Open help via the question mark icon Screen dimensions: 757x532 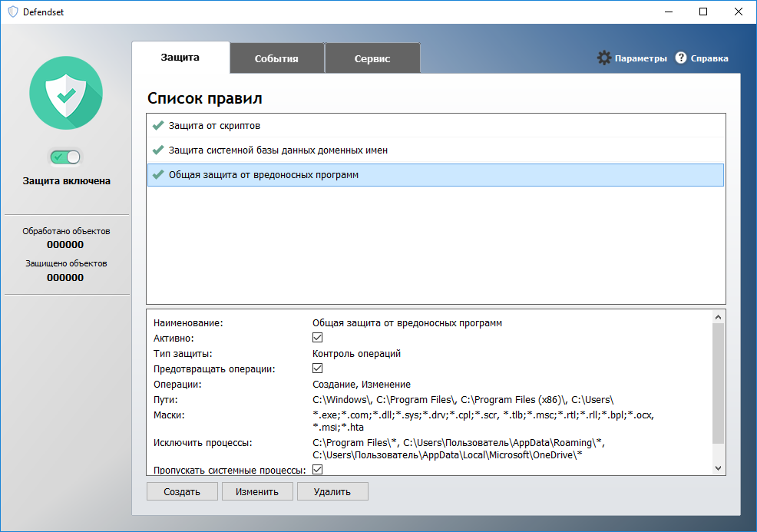tap(681, 58)
